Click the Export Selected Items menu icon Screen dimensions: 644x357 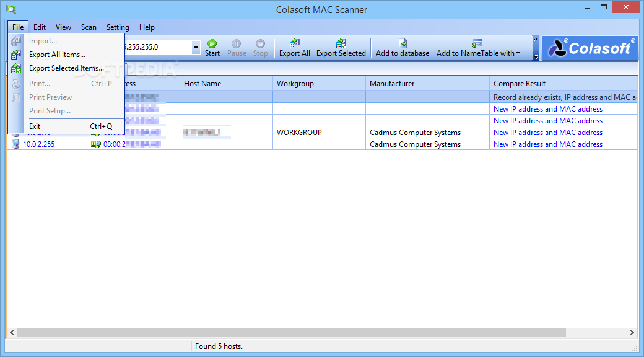coord(16,68)
